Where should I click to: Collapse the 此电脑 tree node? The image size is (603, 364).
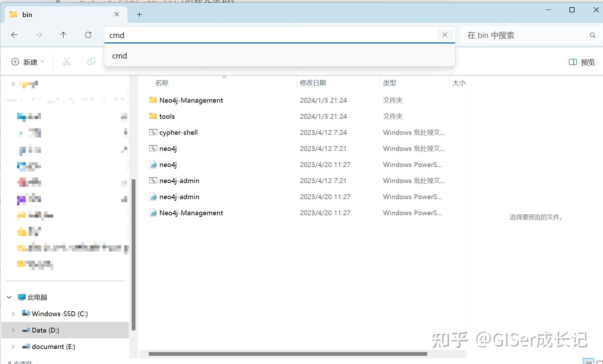(x=9, y=297)
